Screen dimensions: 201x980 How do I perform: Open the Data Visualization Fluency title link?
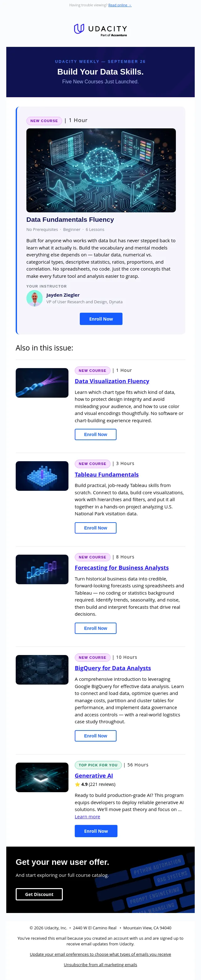point(112,381)
